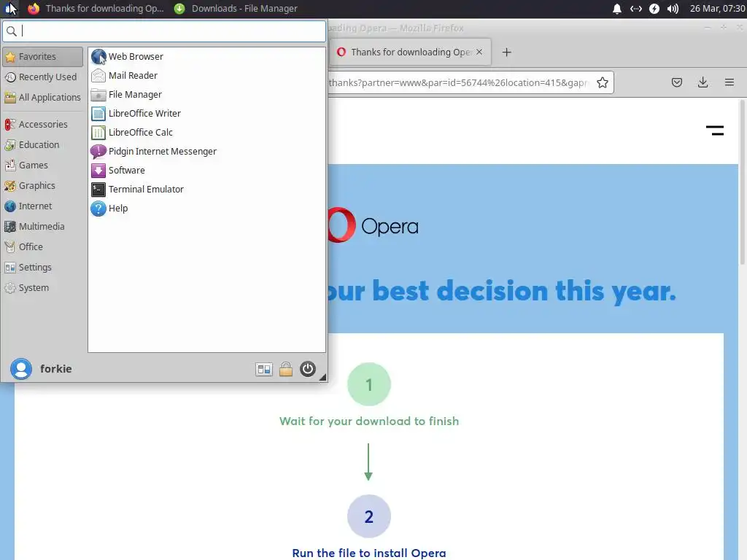Start LibreOffice Calc
Viewport: 747px width, 560px height.
[x=206, y=133]
